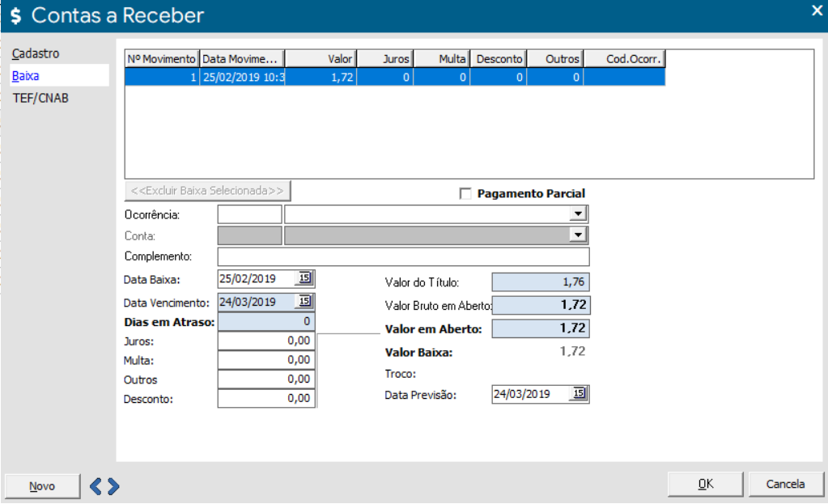The height and width of the screenshot is (504, 828).
Task: Open calendar picker for Data Vencimento
Action: point(305,302)
